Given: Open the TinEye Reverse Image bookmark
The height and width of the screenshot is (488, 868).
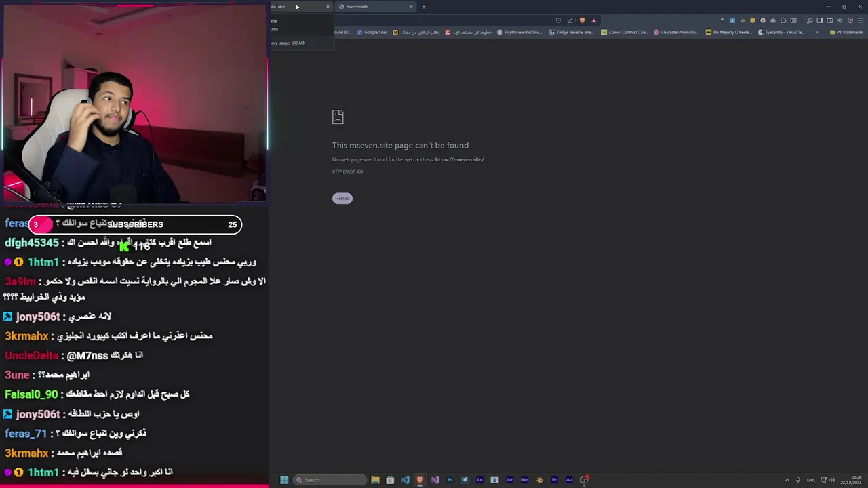Looking at the screenshot, I should point(571,32).
